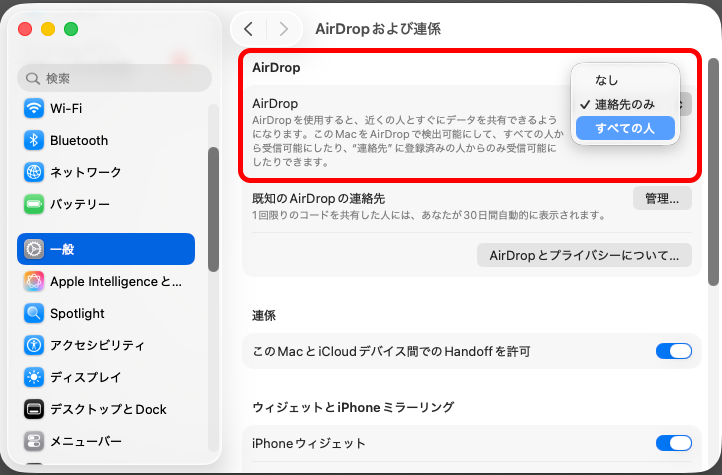Open AirDropとプライバシーについて… button
722x475 pixels.
[584, 255]
